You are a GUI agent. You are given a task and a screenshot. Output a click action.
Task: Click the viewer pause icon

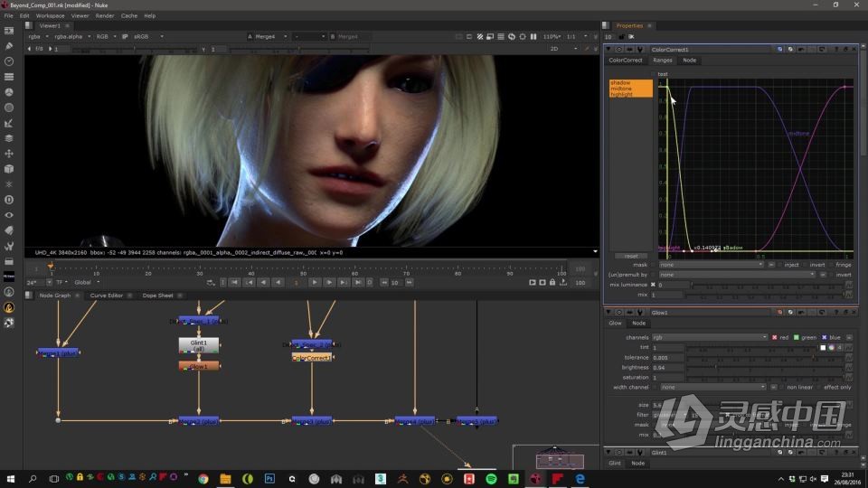click(533, 36)
